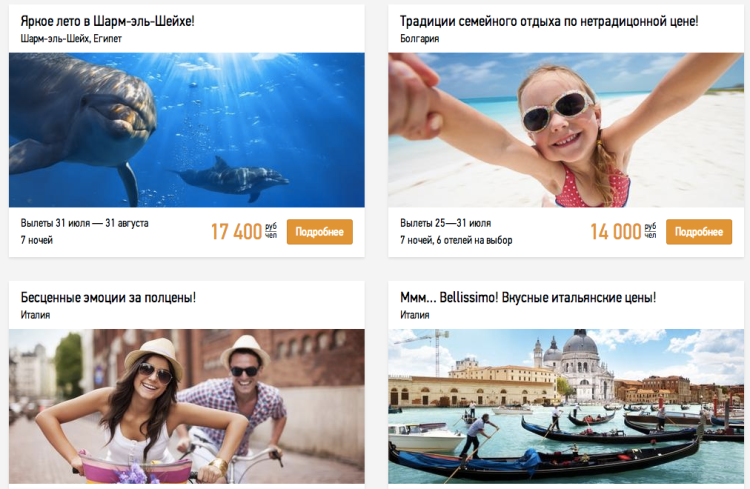Open headline Традиции семейного отдыха по нетрадиционной цене
Screen dimensions: 750x489
(x=549, y=21)
